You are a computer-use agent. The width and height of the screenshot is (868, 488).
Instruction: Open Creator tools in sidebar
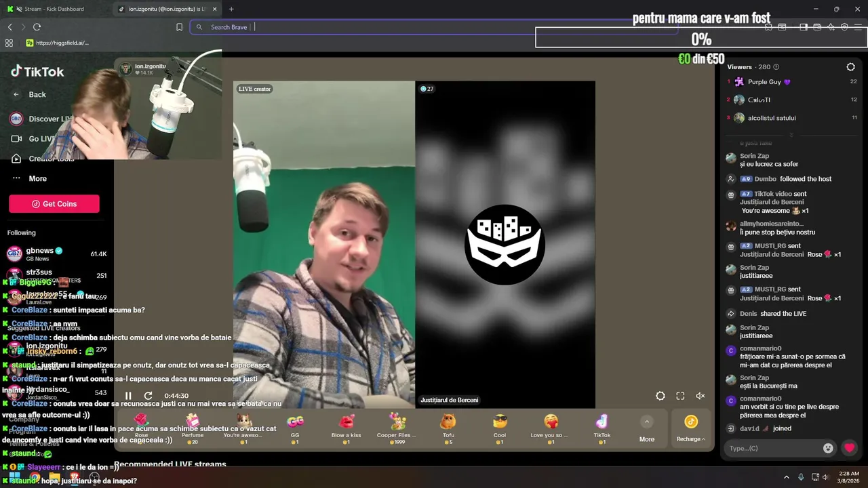click(x=42, y=159)
